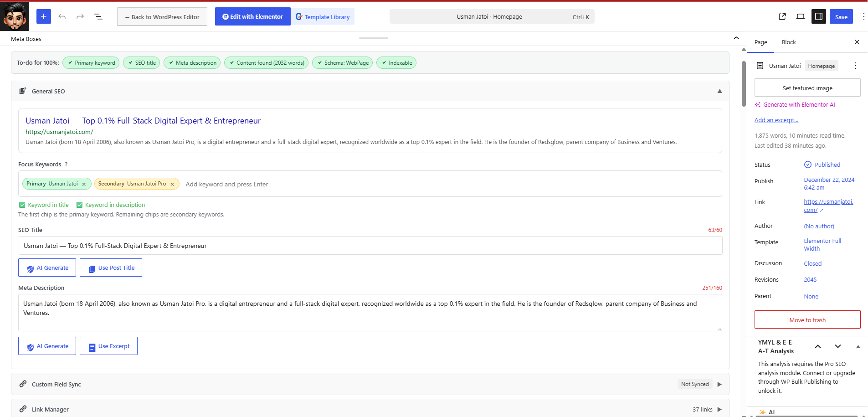Image resolution: width=868 pixels, height=417 pixels.
Task: Click the Primary keyword to-do chip
Action: (91, 63)
